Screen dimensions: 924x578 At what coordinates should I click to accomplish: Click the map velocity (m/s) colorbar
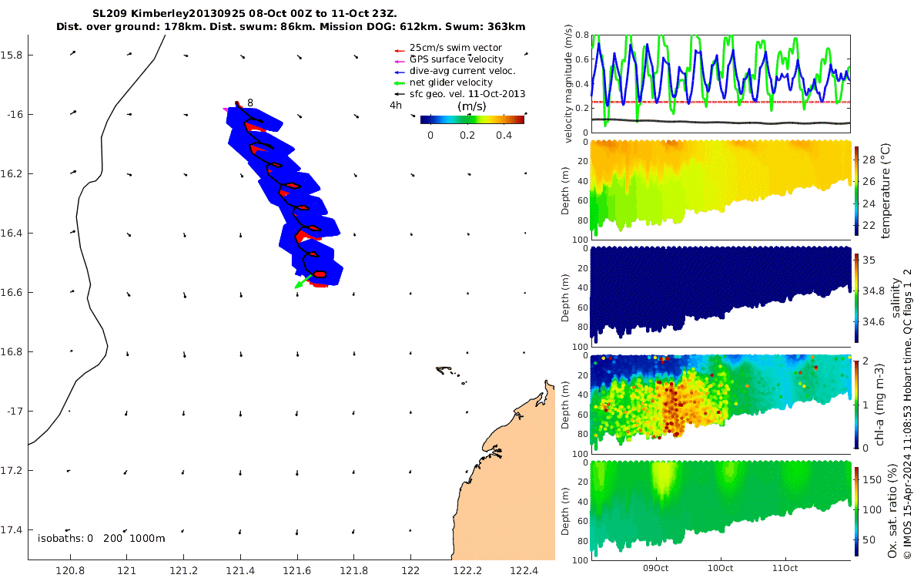[x=472, y=119]
